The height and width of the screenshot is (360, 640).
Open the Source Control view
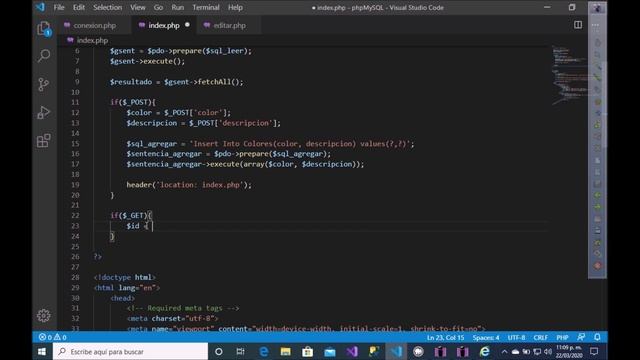44,84
